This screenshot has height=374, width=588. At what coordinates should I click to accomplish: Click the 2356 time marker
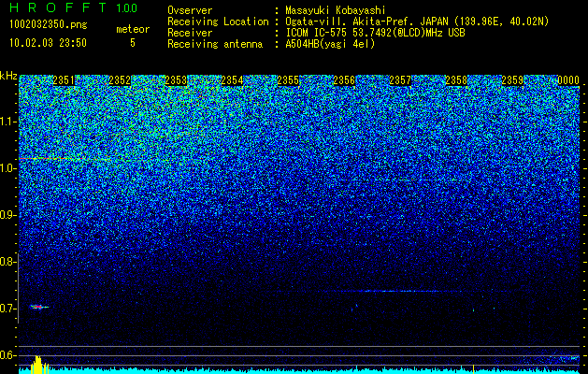pos(344,80)
